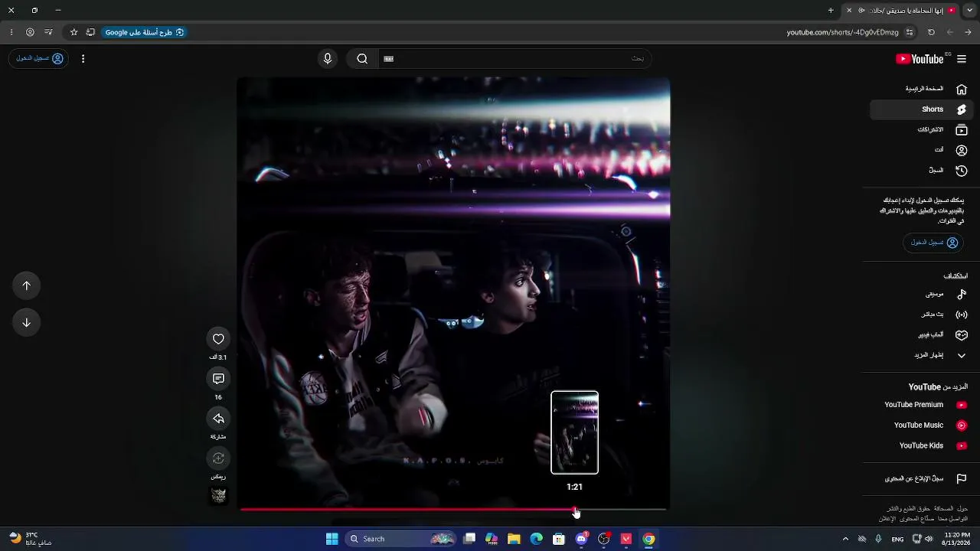Start voice search with the microphone
Image resolution: width=980 pixels, height=551 pixels.
(328, 59)
